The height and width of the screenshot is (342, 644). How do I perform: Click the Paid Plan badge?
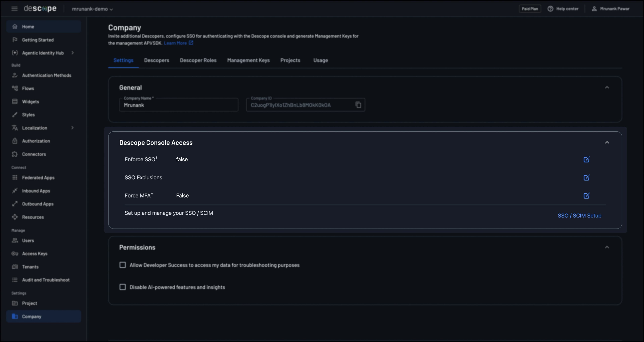point(530,9)
